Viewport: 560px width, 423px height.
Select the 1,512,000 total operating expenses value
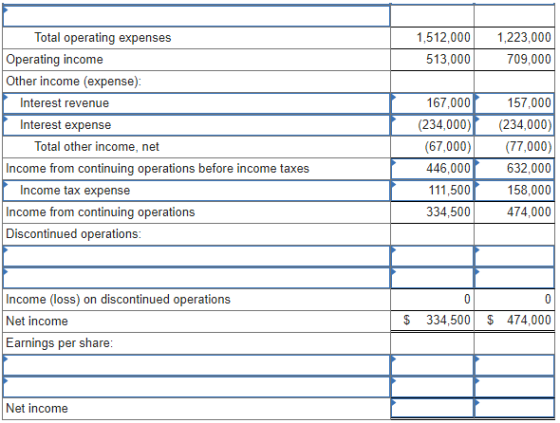444,38
